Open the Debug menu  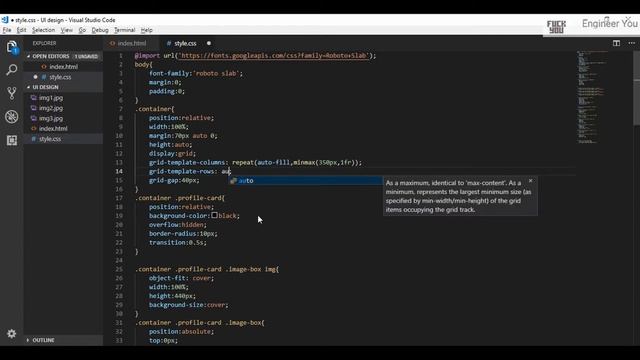coord(100,30)
